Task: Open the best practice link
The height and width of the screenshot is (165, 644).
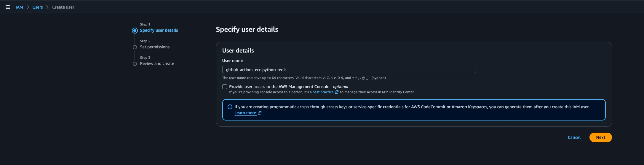Action: click(x=323, y=92)
